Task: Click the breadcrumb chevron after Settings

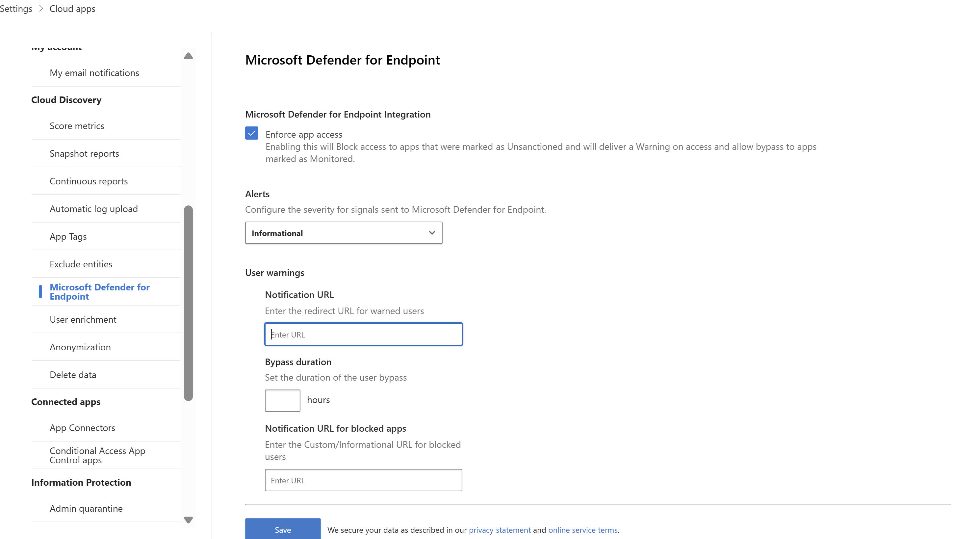Action: 41,8
